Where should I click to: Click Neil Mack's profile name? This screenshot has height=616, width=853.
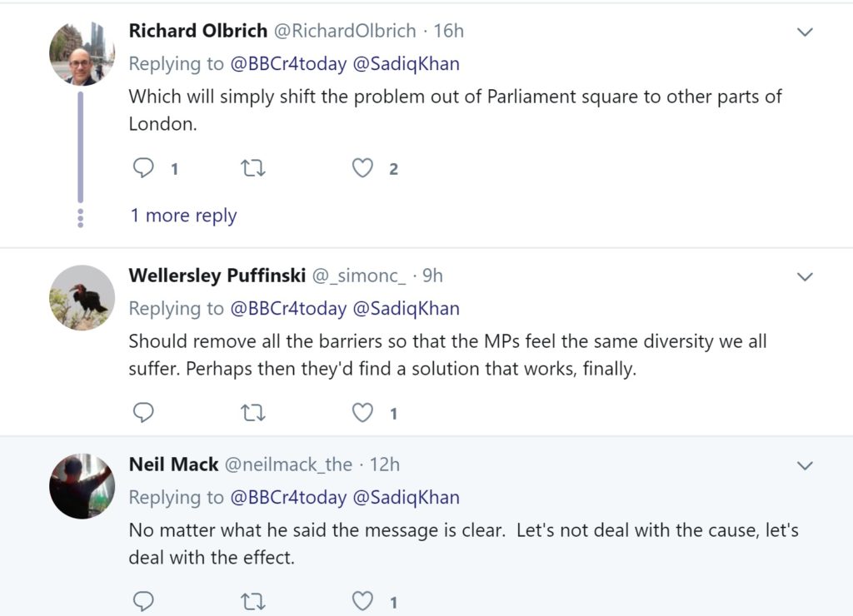click(173, 464)
